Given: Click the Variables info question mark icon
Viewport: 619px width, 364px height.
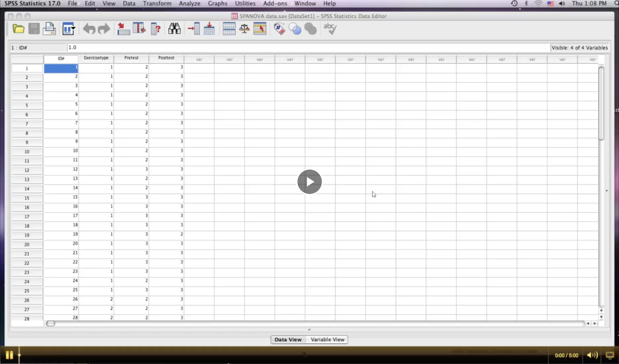Looking at the screenshot, I should click(156, 29).
